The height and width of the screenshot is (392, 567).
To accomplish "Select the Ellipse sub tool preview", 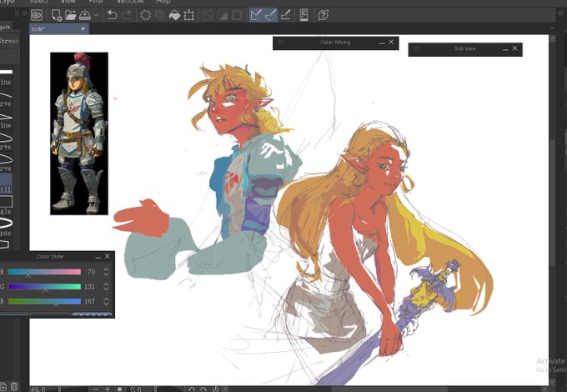I will point(6,223).
